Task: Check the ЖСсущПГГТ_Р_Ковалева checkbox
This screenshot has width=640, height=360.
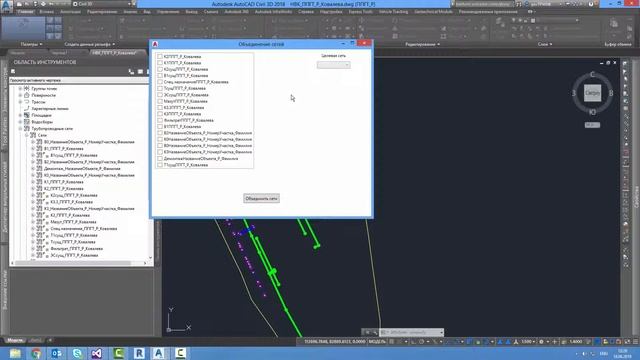Action: coord(160,95)
